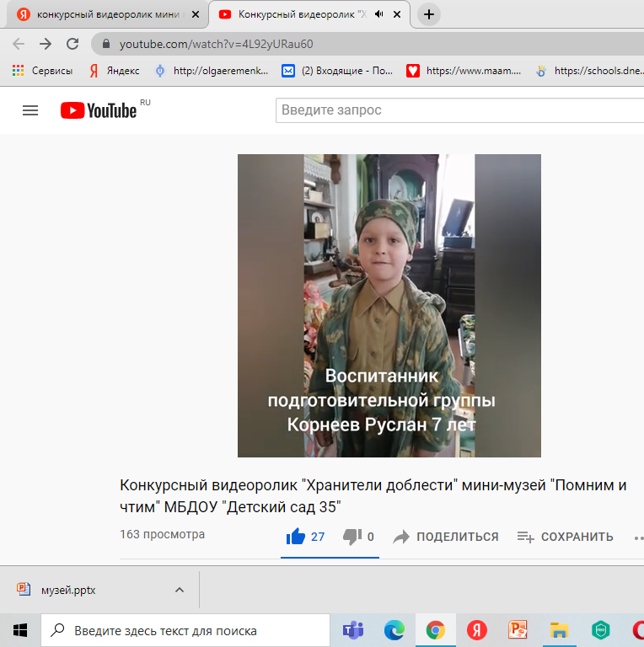
Task: Reload the current page
Action: pos(72,44)
